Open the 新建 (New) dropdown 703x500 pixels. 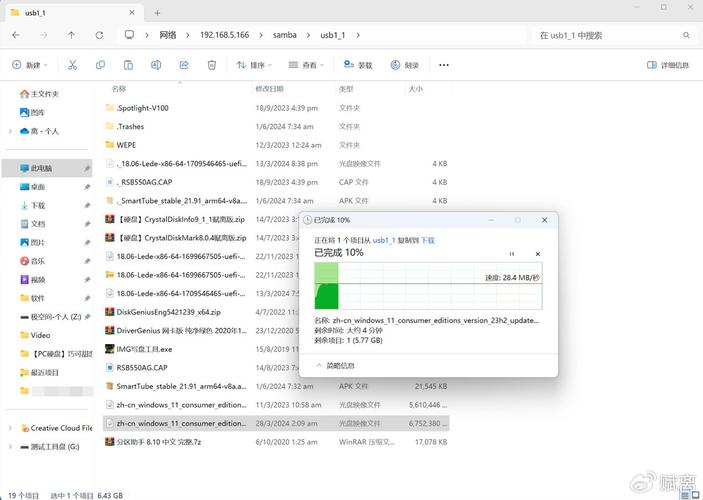coord(30,65)
